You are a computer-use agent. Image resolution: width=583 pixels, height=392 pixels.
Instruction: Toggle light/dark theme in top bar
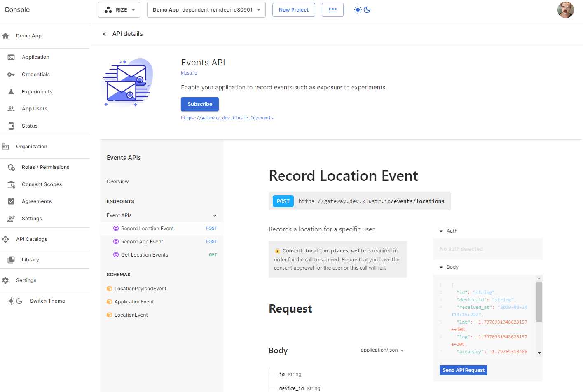[x=362, y=10]
